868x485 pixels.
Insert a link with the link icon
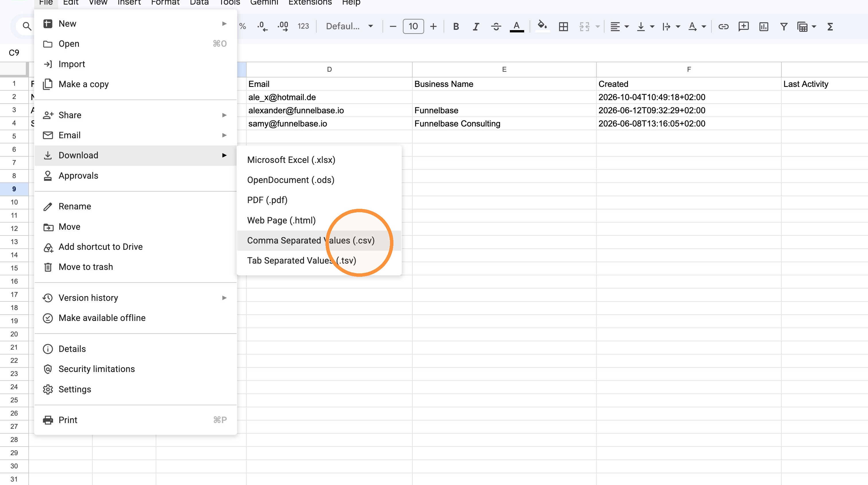pos(723,26)
